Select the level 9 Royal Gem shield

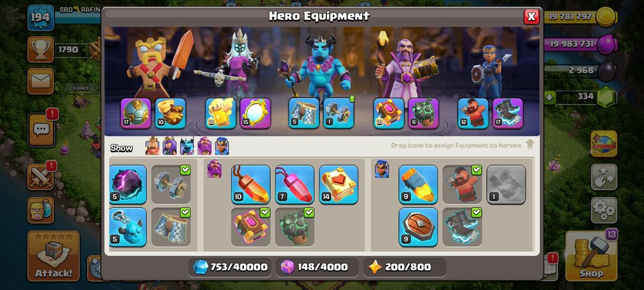(x=418, y=227)
